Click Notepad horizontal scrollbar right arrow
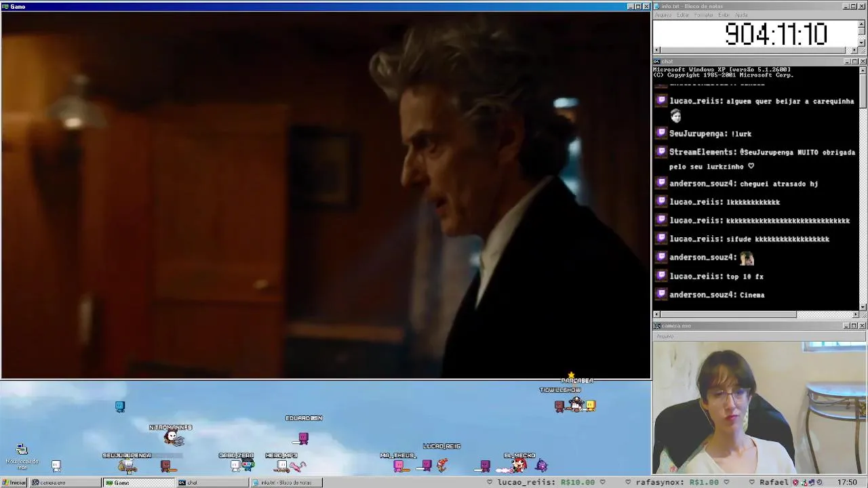868x488 pixels. tap(854, 49)
